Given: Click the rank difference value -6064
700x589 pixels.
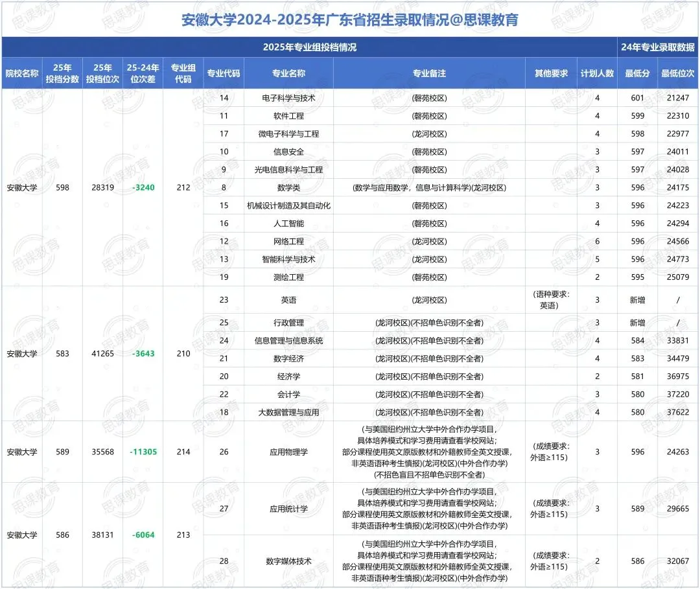Looking at the screenshot, I should 143,535.
